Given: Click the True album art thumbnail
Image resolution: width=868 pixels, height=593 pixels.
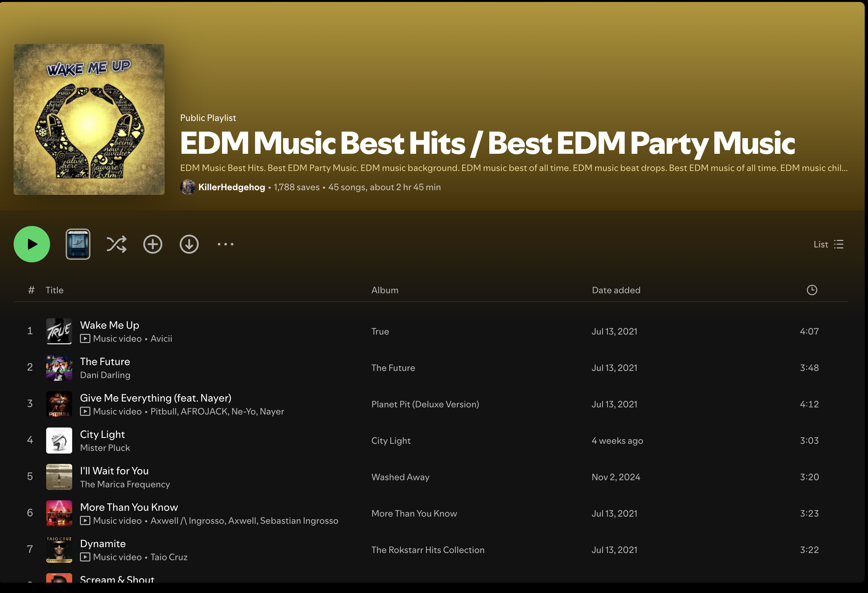Looking at the screenshot, I should (x=59, y=331).
